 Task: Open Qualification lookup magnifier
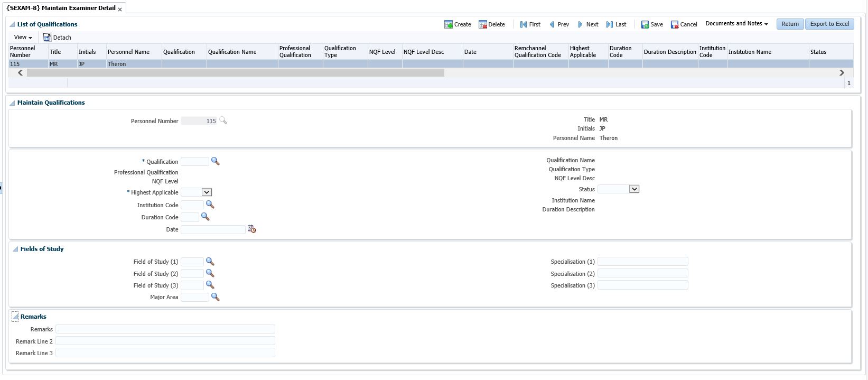215,161
